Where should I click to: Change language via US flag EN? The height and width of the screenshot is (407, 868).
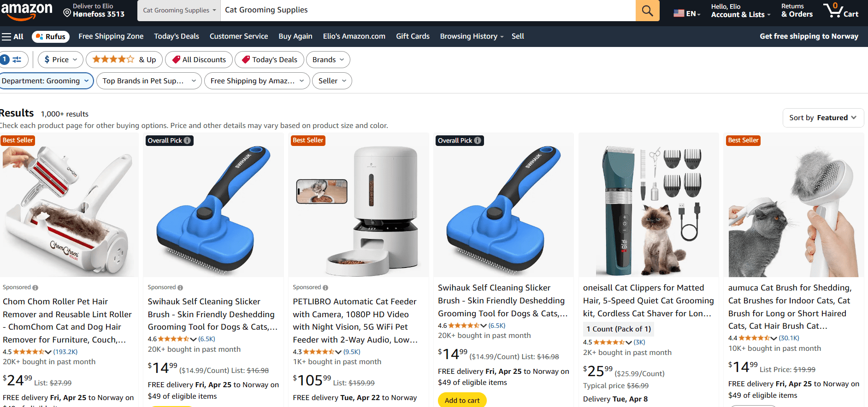point(687,13)
